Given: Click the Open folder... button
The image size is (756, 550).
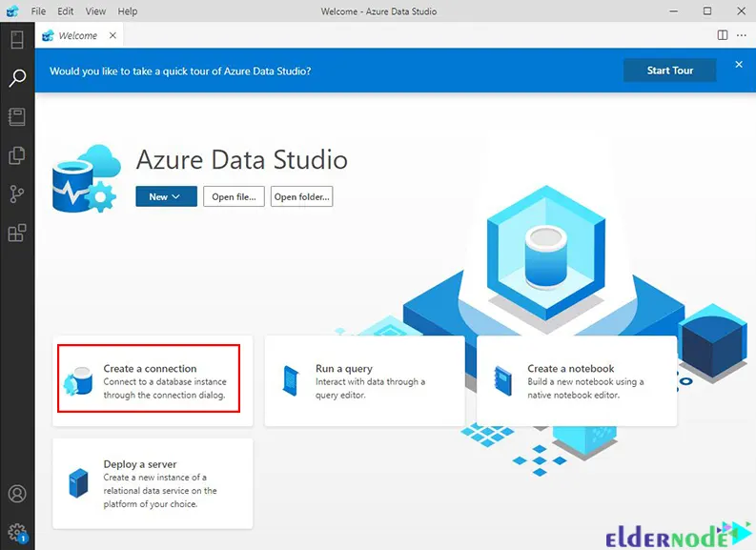Looking at the screenshot, I should (x=301, y=196).
